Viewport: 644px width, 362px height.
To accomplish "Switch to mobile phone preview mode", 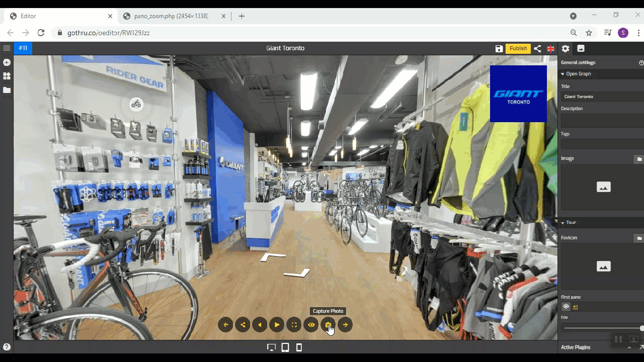I will (x=299, y=347).
